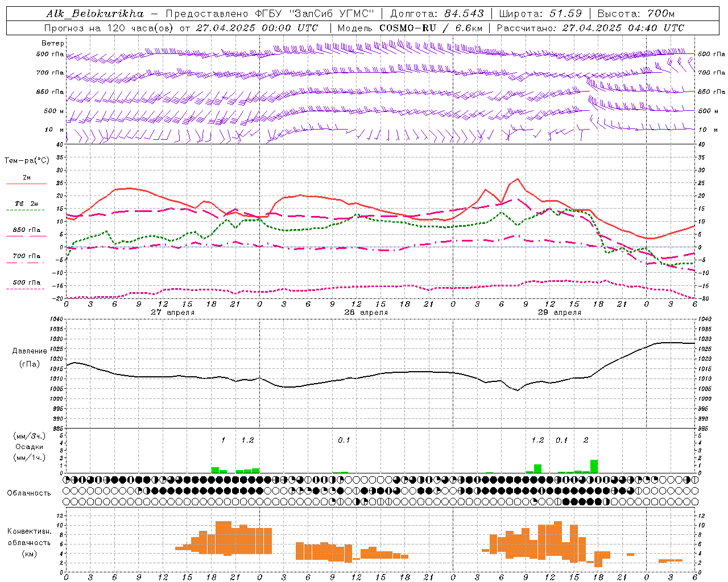The width and height of the screenshot is (728, 582).
Task: Click the 0.1 precipitation value on April 28
Action: coord(344,440)
